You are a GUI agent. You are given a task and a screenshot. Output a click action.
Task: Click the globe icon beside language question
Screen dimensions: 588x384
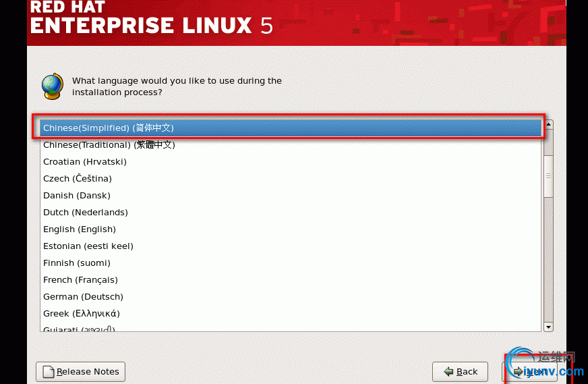pos(52,86)
